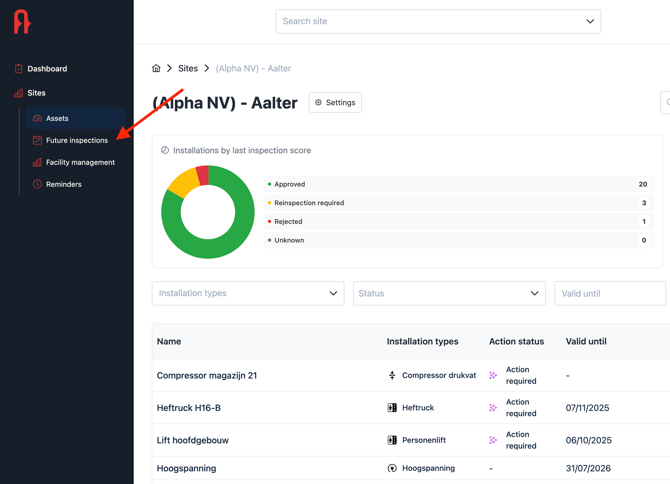Select Assets in the sidebar
This screenshot has width=670, height=484.
coord(57,118)
